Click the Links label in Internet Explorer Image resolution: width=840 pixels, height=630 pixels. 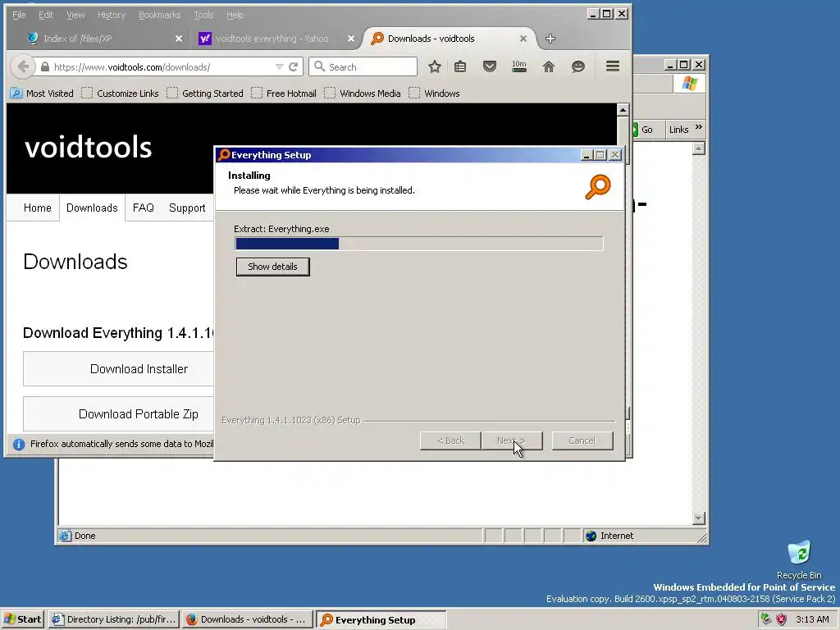coord(678,130)
